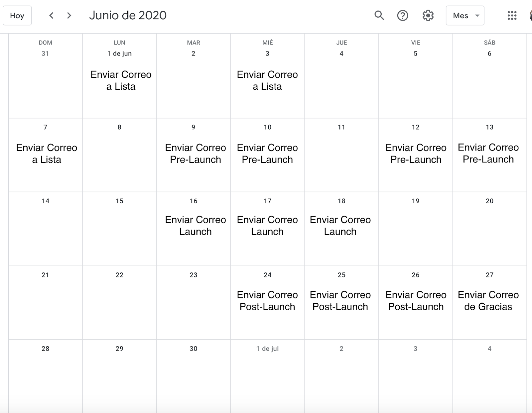Open 'Enviar Correo a Lista' on June 1
Image resolution: width=532 pixels, height=413 pixels.
click(121, 80)
